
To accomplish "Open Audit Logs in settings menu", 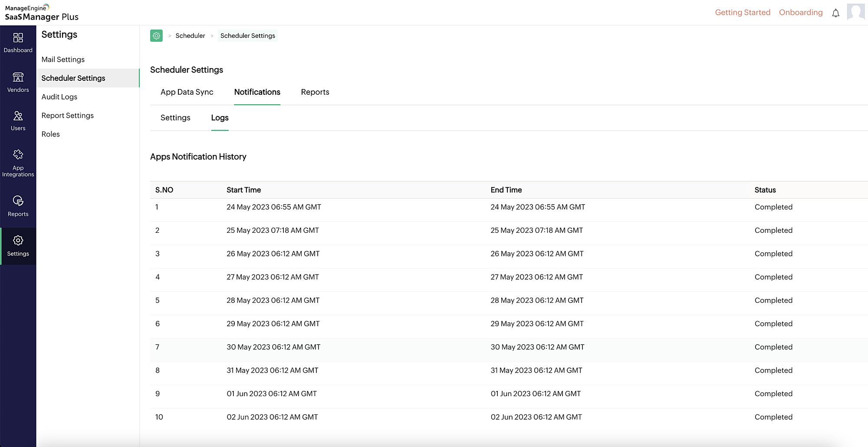I will click(59, 97).
